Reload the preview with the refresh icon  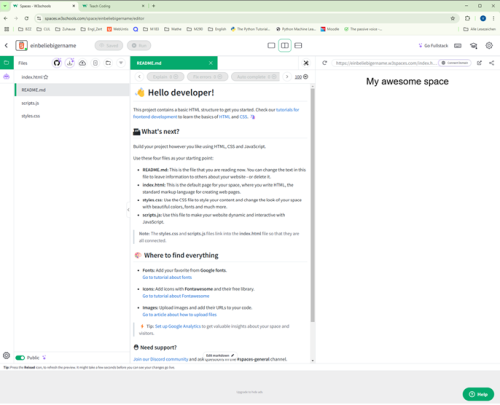coord(324,63)
